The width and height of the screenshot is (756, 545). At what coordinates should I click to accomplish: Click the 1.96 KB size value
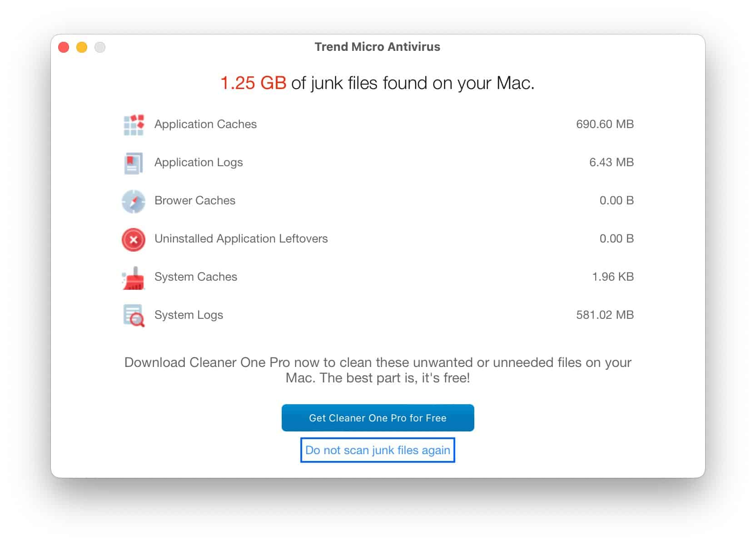click(613, 277)
